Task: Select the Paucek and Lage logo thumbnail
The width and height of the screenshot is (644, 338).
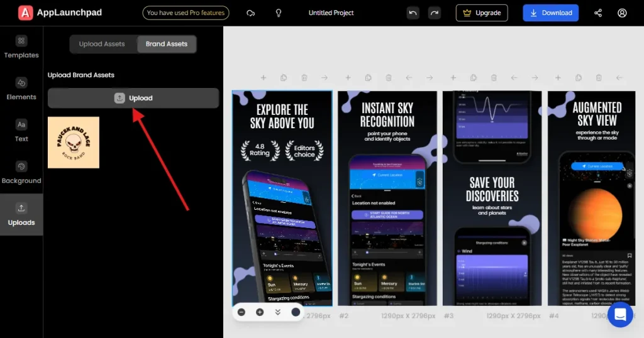Action: coord(74,143)
